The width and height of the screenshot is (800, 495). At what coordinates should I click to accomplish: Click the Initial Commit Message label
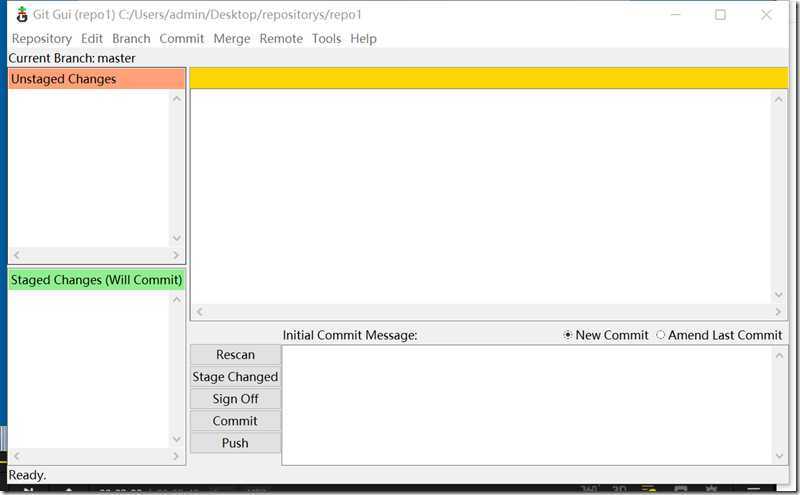(x=350, y=335)
